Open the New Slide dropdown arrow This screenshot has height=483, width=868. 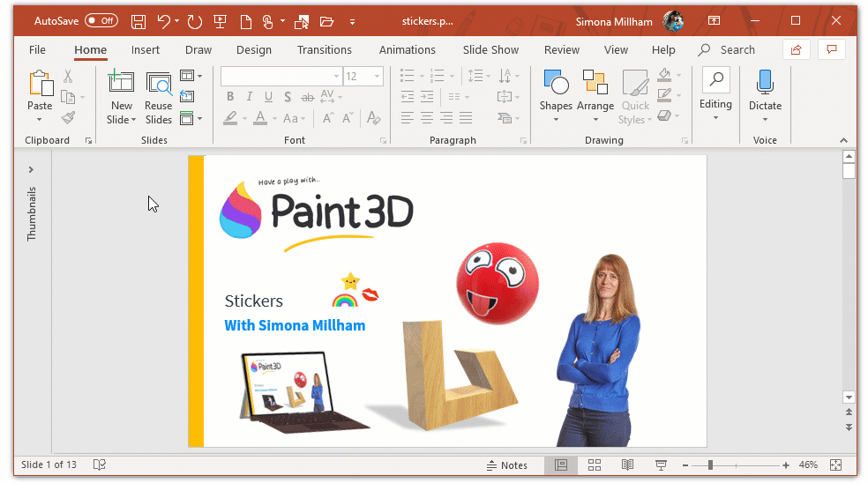point(133,120)
